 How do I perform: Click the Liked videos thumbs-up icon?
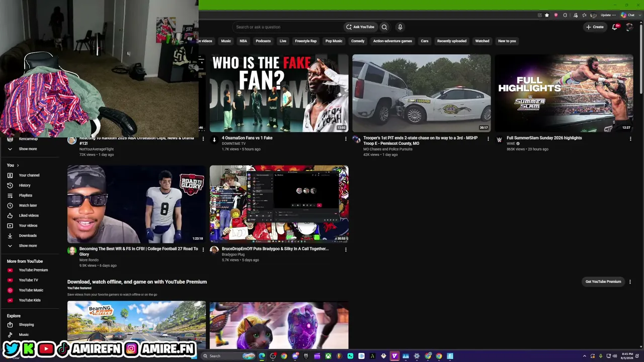[10, 216]
